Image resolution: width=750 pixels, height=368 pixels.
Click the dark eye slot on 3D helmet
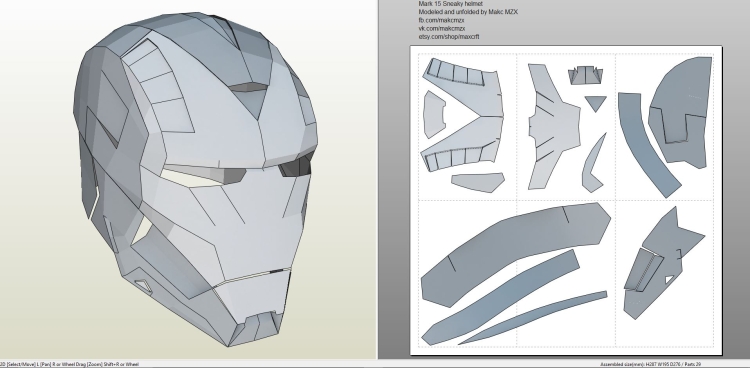tap(296, 166)
